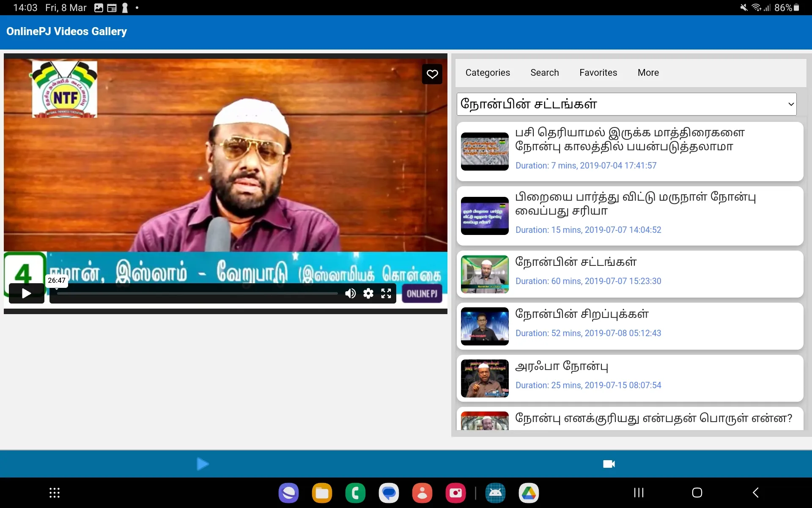Screen dimensions: 812x508
Task: Tap the heart favorite icon on video
Action: [x=432, y=74]
